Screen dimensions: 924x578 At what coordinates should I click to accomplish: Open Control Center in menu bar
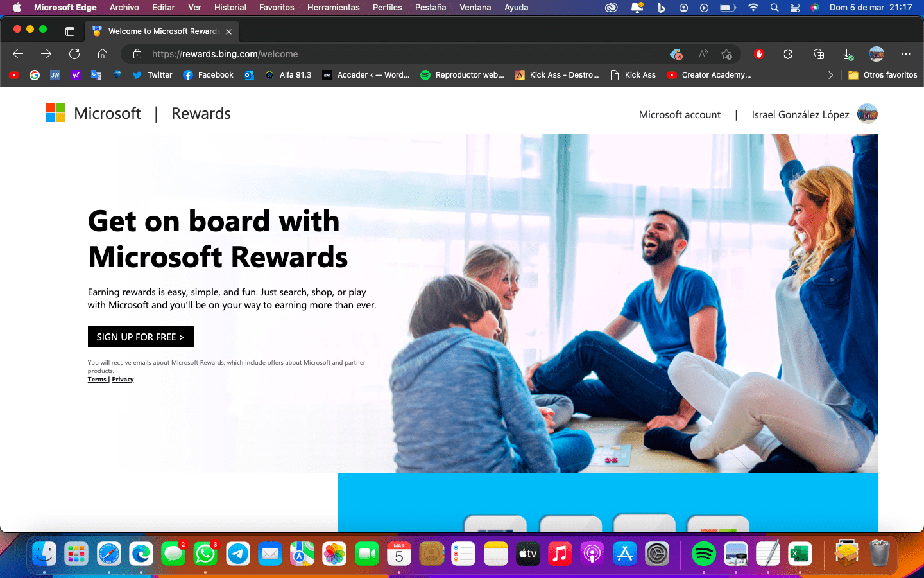794,7
